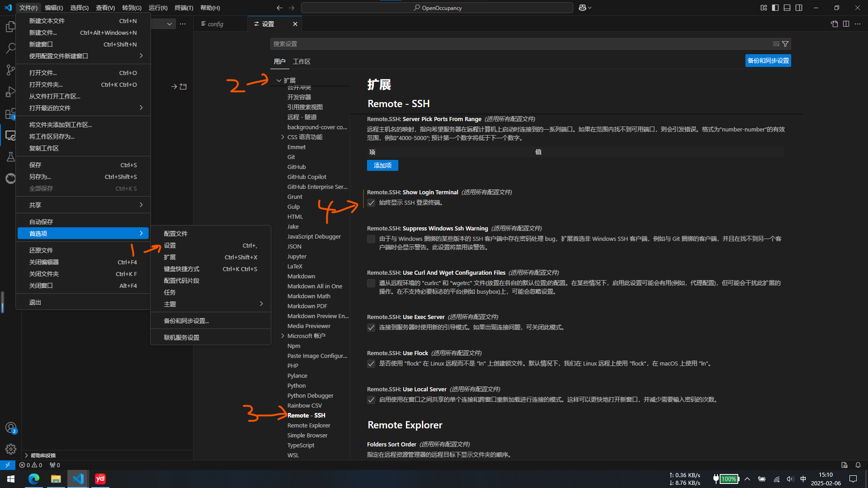Choose 新建文本文件 in File menu
This screenshot has width=868, height=488.
[x=83, y=21]
